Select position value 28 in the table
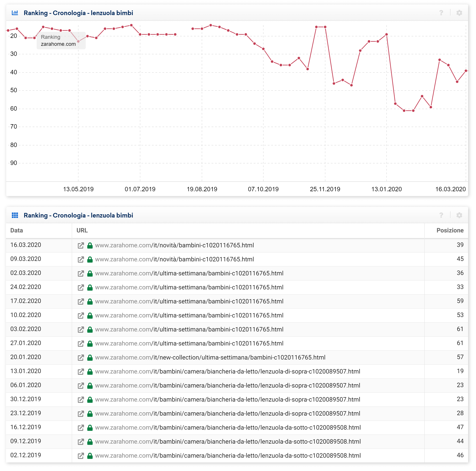 460,413
